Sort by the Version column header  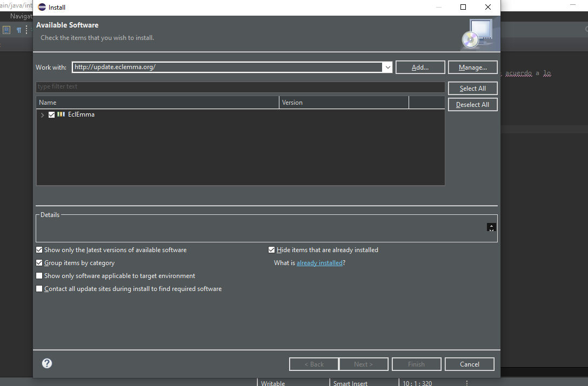[x=344, y=103]
